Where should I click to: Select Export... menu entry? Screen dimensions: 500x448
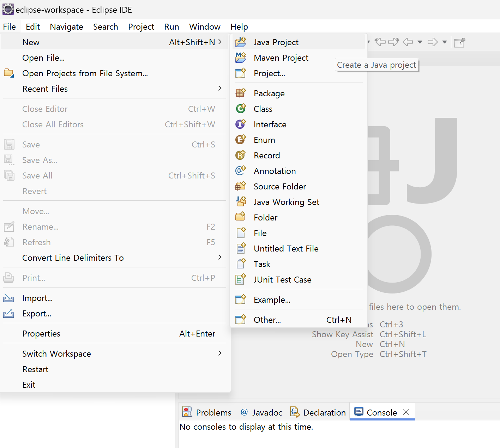click(115, 313)
